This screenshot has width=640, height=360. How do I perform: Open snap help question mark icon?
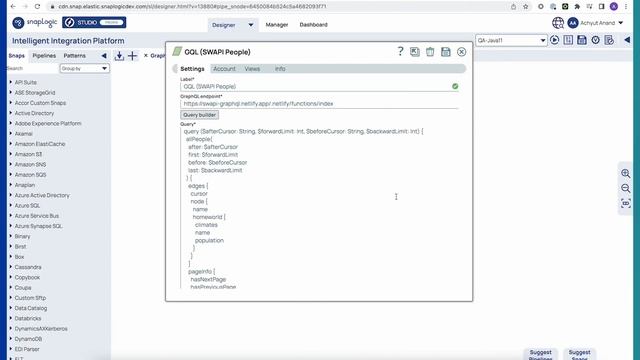coord(400,51)
